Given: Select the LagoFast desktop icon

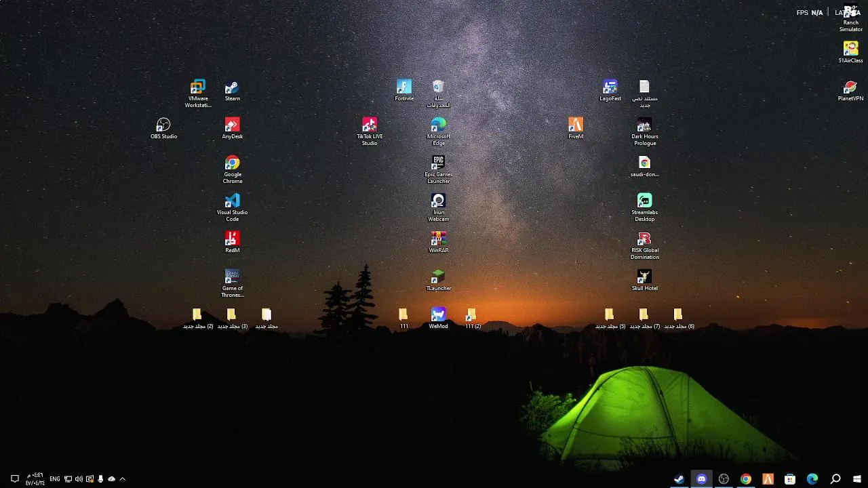Looking at the screenshot, I should coord(610,91).
